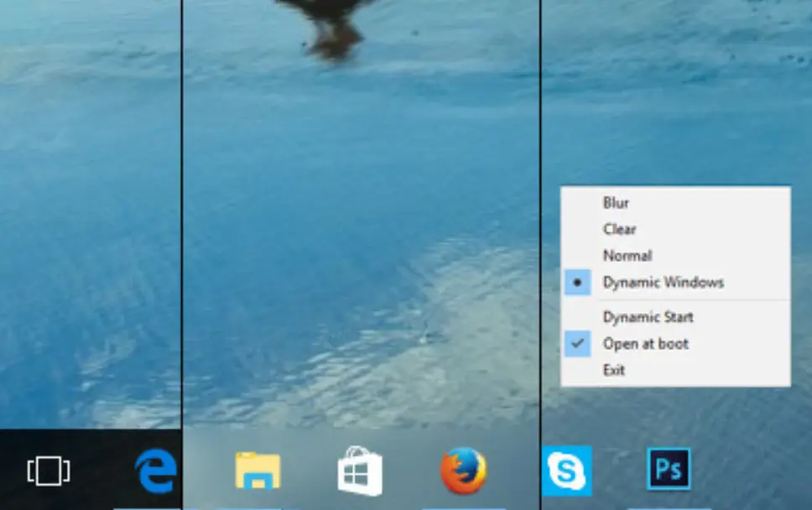Open File Explorer from the taskbar
Image resolution: width=812 pixels, height=510 pixels.
(258, 471)
